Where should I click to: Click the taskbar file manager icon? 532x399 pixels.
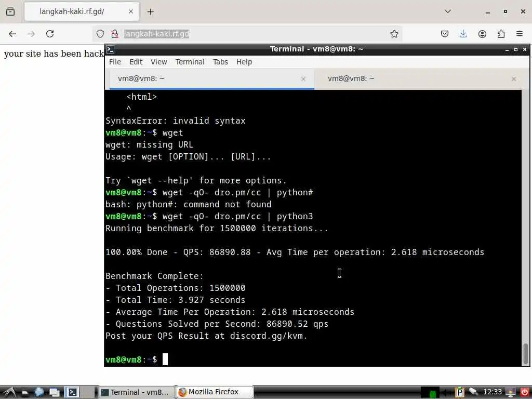coord(25,393)
